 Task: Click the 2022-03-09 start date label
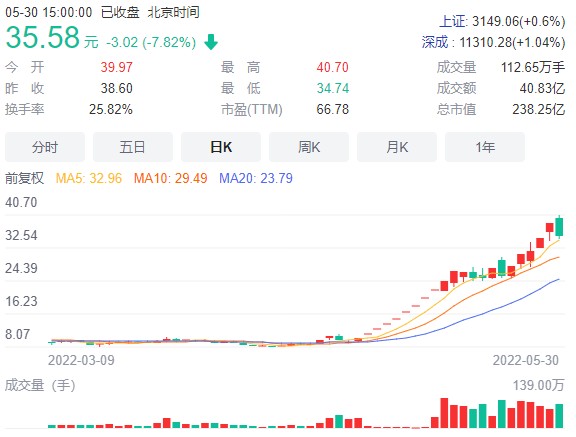click(x=81, y=360)
